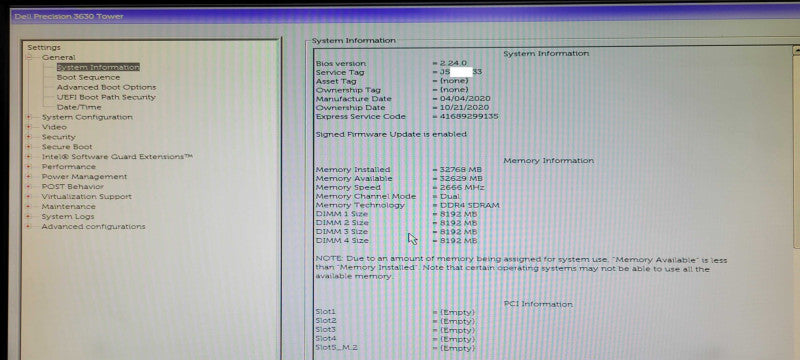Expand Intel Software Guard Extensions node
The height and width of the screenshot is (360, 800).
[x=29, y=157]
